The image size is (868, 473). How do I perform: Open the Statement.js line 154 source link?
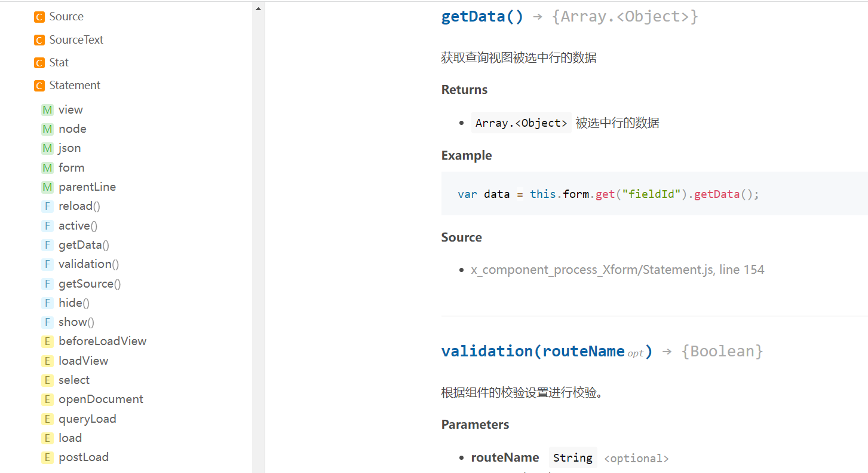click(x=617, y=270)
